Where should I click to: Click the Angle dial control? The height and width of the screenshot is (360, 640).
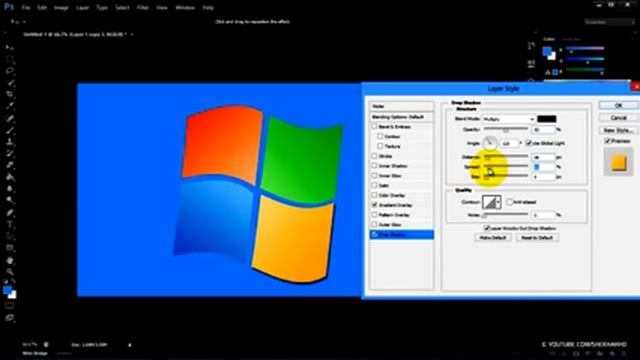tap(489, 143)
